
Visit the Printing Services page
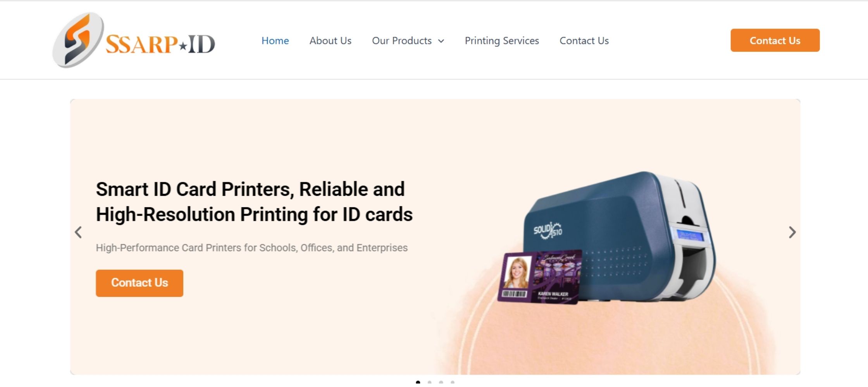502,41
